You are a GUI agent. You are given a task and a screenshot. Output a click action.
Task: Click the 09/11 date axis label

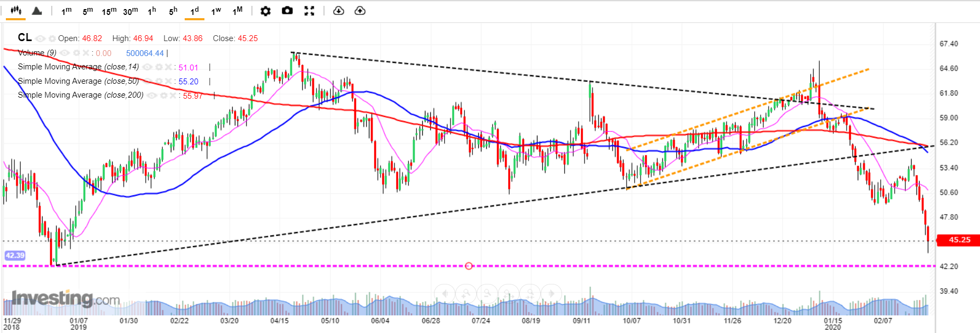(x=581, y=321)
